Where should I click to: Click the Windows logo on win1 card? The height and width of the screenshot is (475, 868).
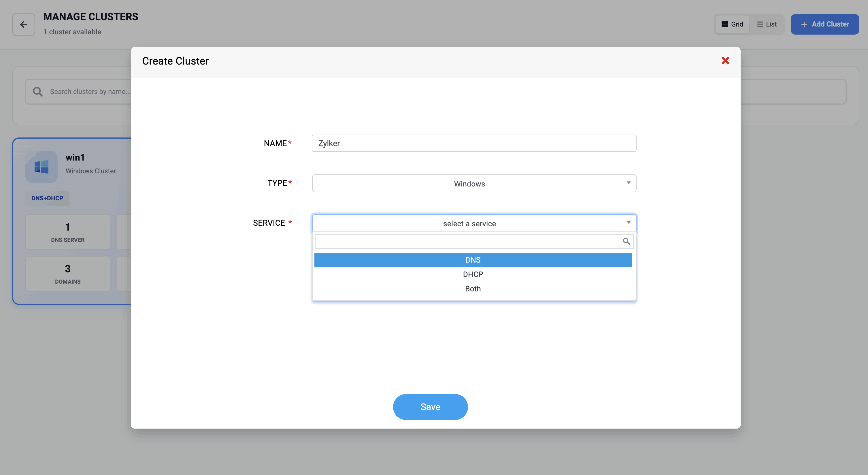(41, 167)
